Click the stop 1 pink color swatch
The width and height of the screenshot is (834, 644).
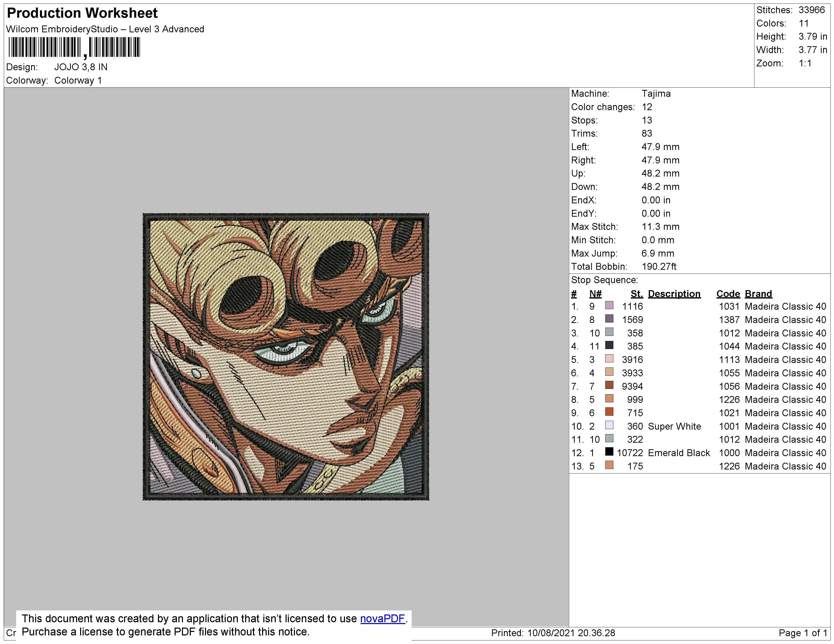click(x=610, y=305)
